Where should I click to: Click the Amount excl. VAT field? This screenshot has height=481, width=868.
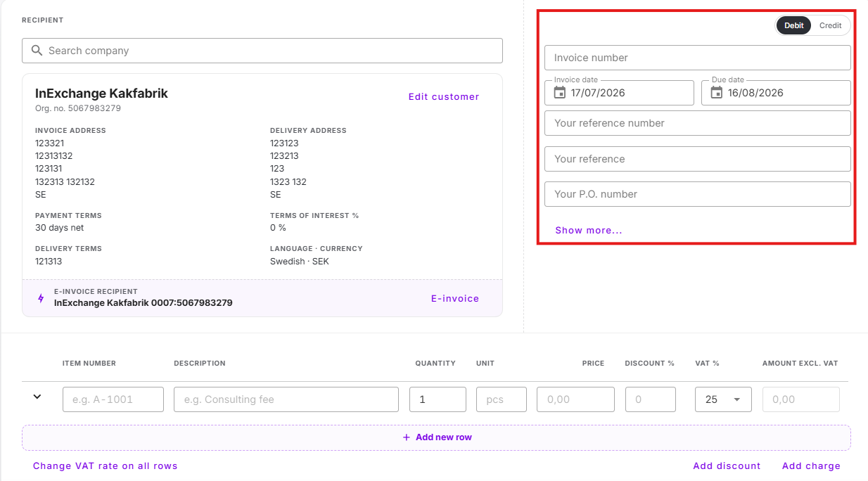click(x=801, y=399)
